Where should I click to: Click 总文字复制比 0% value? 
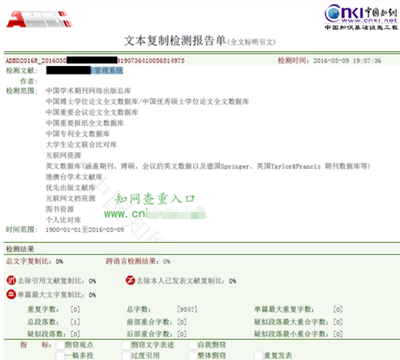pyautogui.click(x=59, y=261)
